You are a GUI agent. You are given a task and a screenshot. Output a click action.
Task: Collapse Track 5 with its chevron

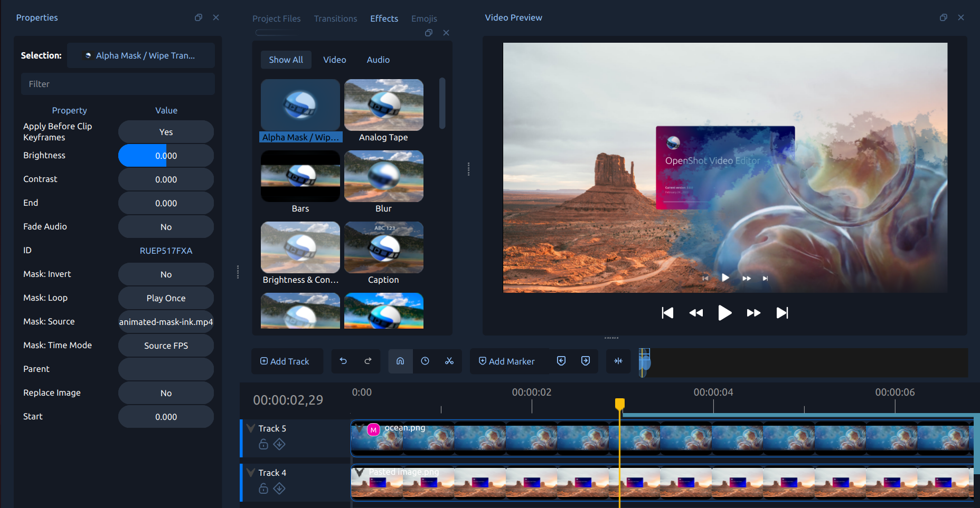point(250,428)
